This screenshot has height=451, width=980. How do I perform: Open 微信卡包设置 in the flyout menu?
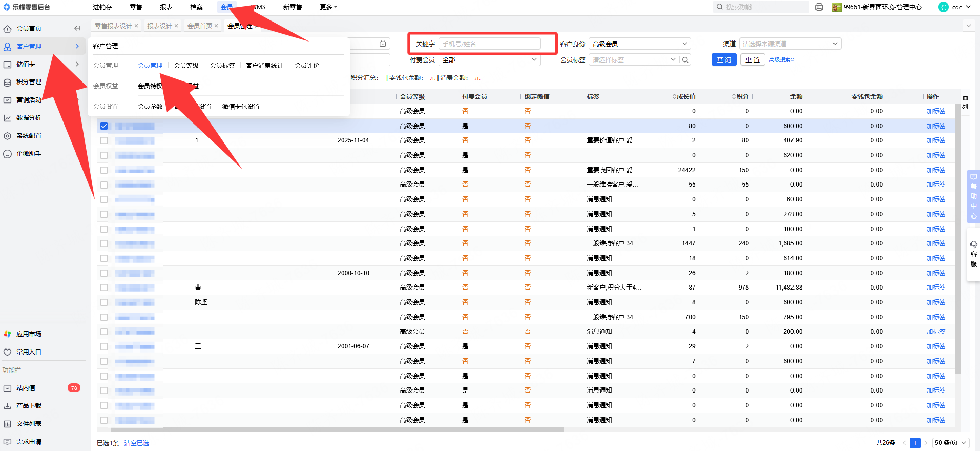[x=241, y=107]
